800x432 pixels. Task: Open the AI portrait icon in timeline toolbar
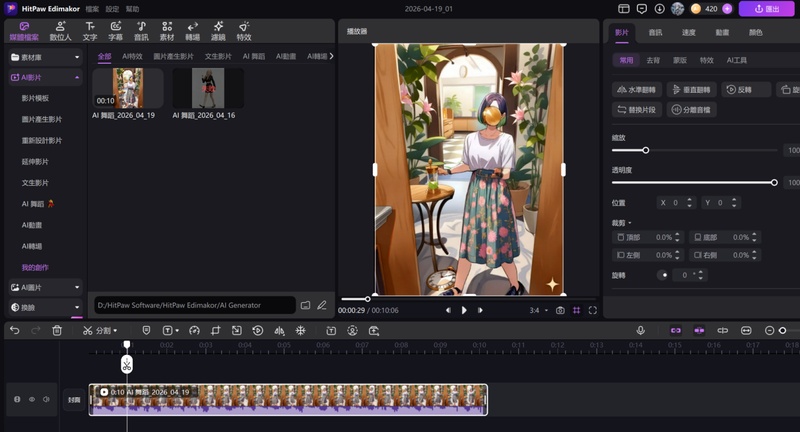[352, 331]
